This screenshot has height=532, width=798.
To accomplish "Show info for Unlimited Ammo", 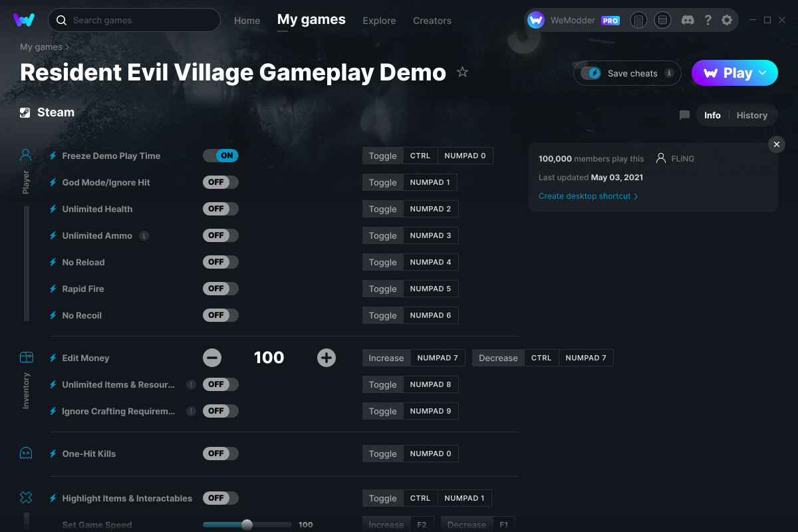I will tap(144, 235).
